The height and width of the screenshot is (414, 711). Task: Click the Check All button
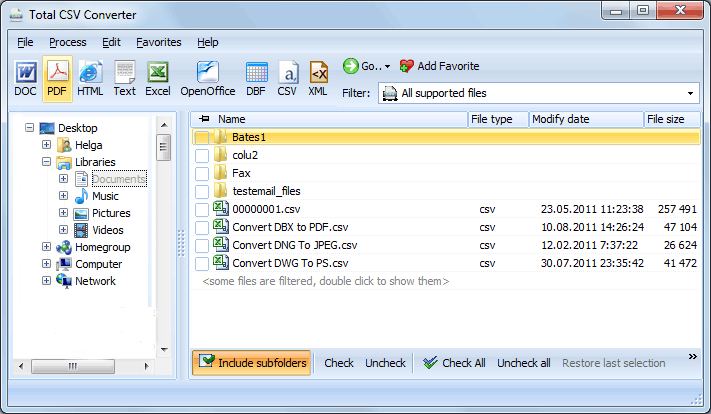pyautogui.click(x=454, y=363)
